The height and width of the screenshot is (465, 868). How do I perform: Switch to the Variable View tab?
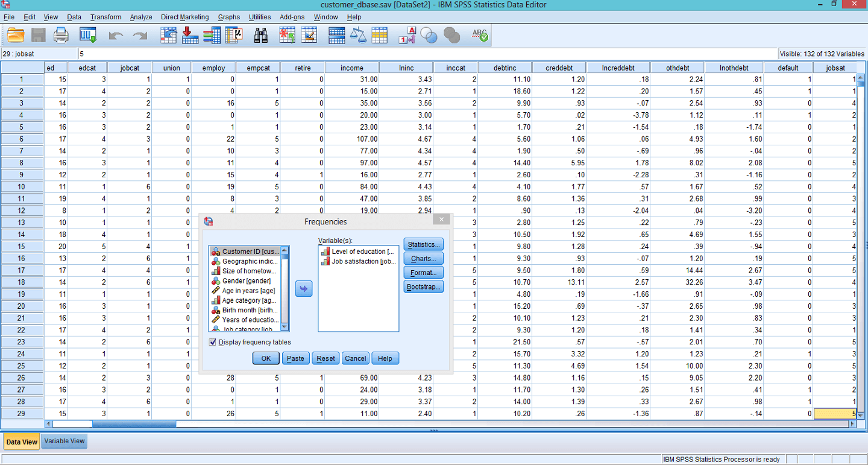[64, 441]
